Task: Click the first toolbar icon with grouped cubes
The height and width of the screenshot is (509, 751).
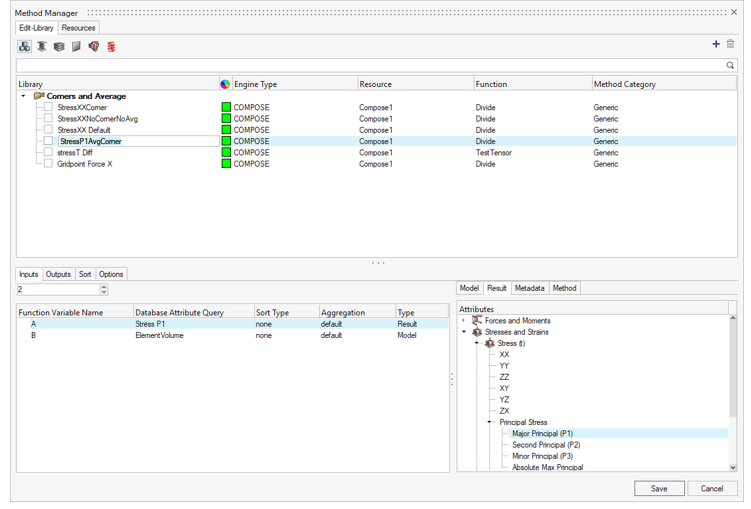Action: pos(24,46)
